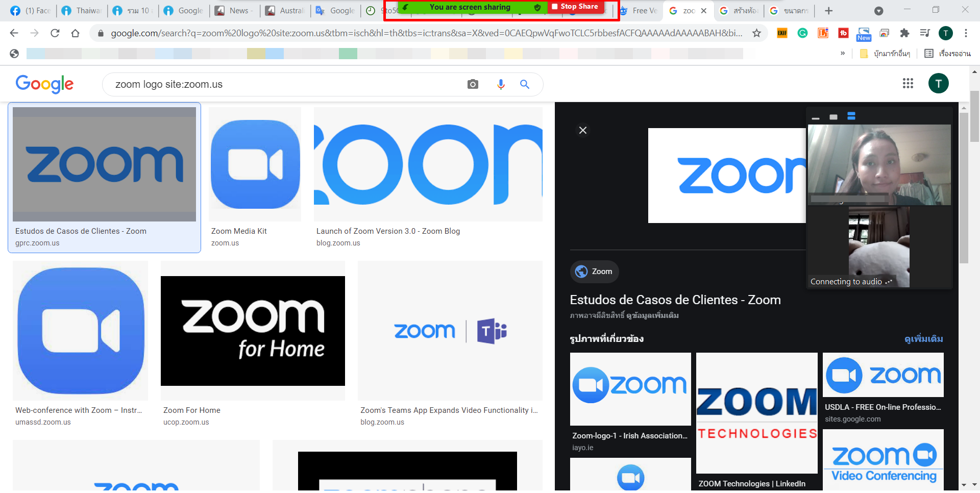Viewport: 980px width, 493px height.
Task: Stop the Zoom screen share
Action: tap(575, 7)
